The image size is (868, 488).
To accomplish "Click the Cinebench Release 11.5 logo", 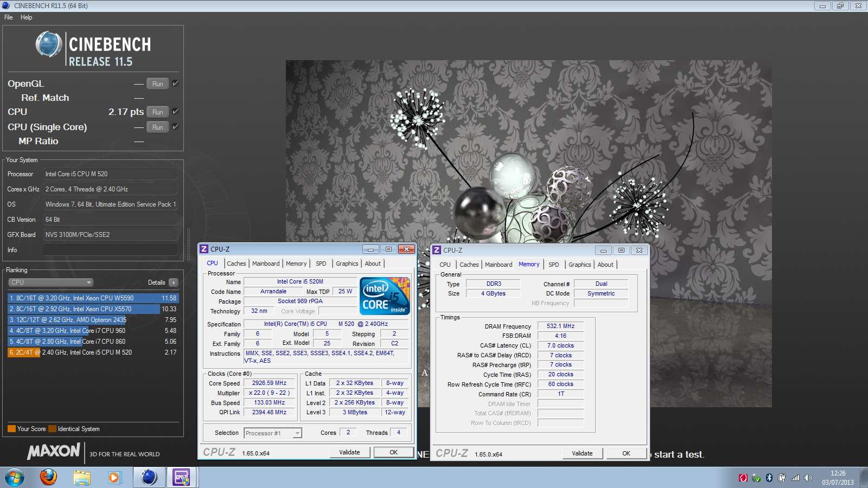I will click(x=93, y=49).
